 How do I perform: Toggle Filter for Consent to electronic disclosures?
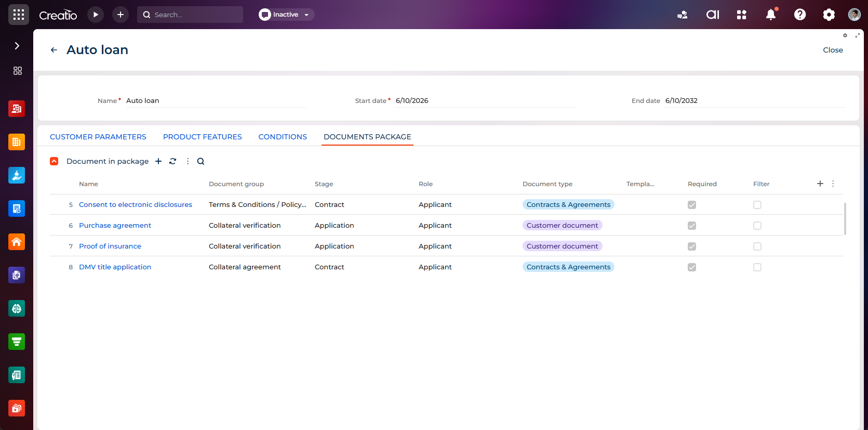click(757, 205)
